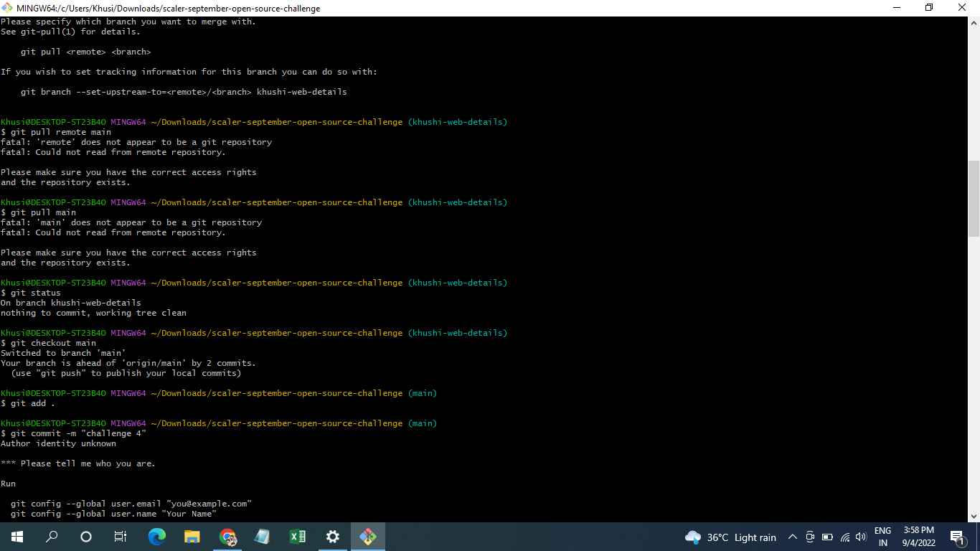Open Task View
The height and width of the screenshot is (551, 980).
click(120, 537)
